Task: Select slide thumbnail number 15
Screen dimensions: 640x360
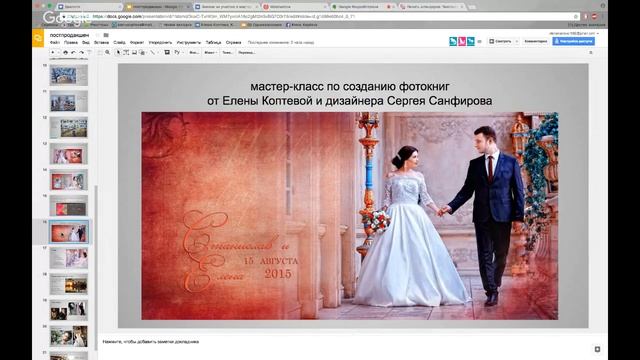Action: point(69,206)
